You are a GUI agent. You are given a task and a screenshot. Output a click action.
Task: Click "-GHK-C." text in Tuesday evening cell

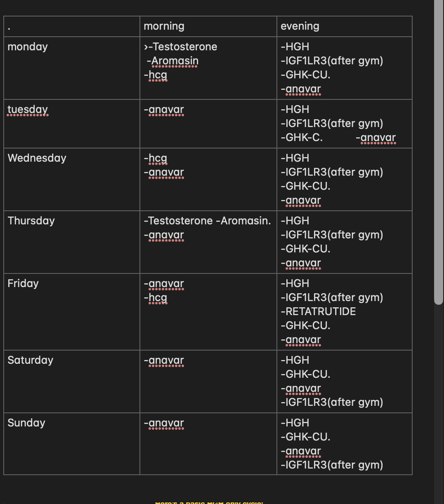coord(302,138)
